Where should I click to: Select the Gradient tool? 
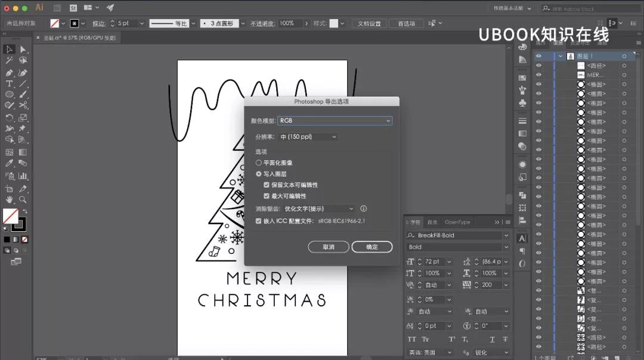pyautogui.click(x=23, y=153)
